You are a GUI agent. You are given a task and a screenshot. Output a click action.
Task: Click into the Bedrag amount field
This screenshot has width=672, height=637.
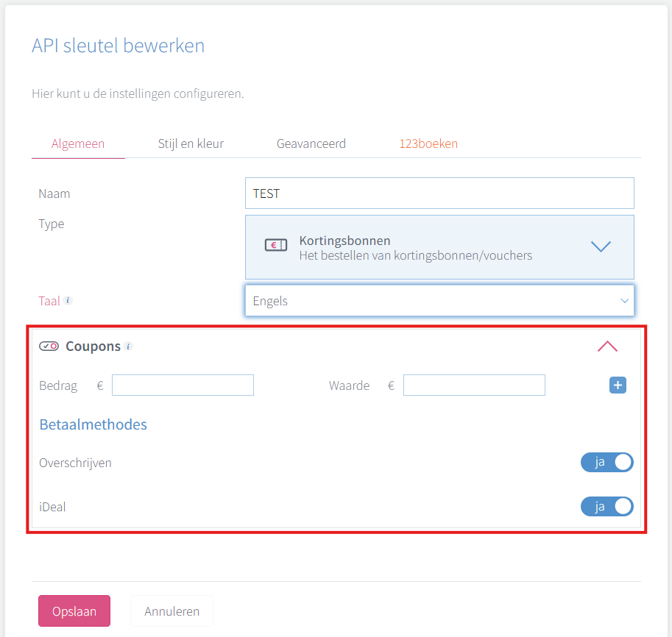point(183,385)
